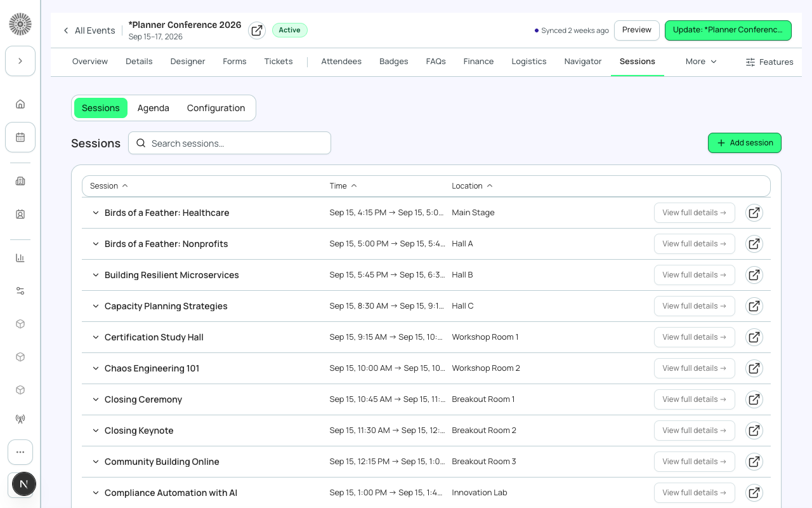Open the three-dots more menu in sidebar

pos(20,452)
